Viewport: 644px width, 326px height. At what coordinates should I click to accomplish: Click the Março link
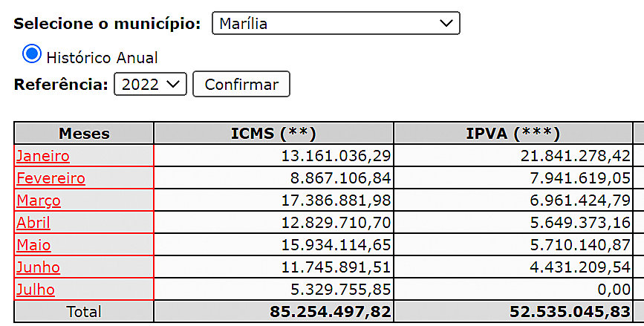tap(39, 201)
